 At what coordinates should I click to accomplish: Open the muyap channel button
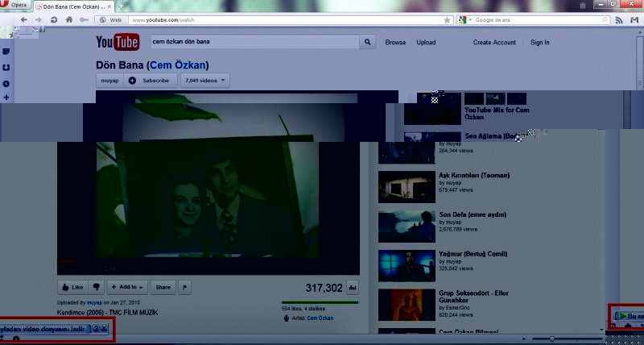pyautogui.click(x=109, y=81)
